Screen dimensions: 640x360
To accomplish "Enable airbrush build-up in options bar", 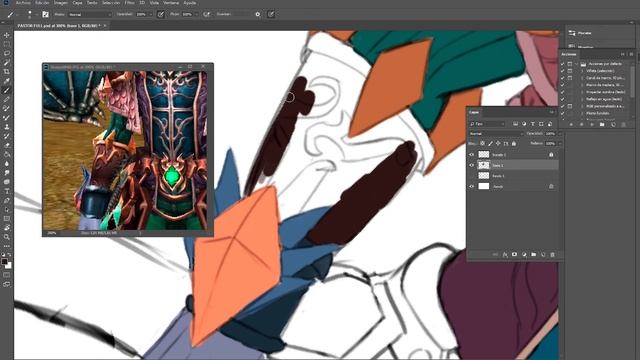I will (x=207, y=14).
